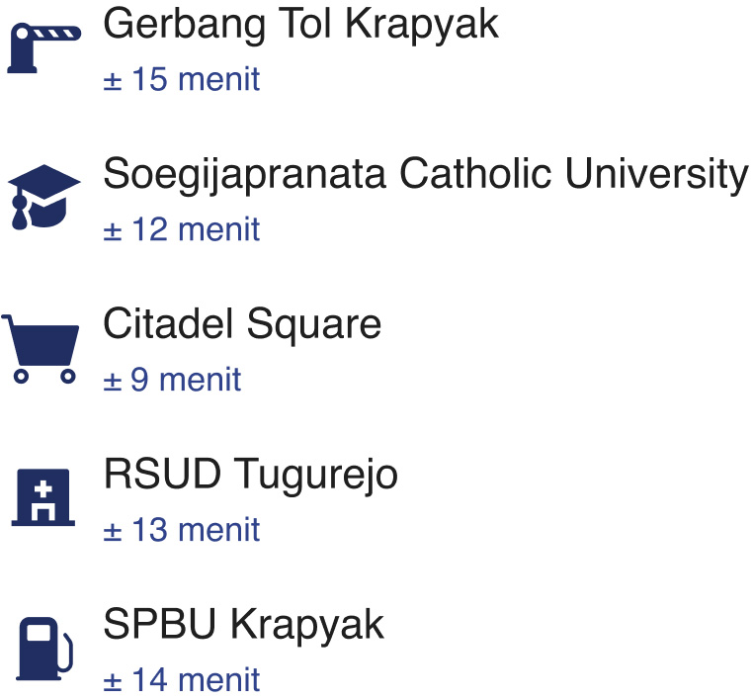Tap the ± 9 menit duration
The image size is (752, 700).
coord(172,380)
